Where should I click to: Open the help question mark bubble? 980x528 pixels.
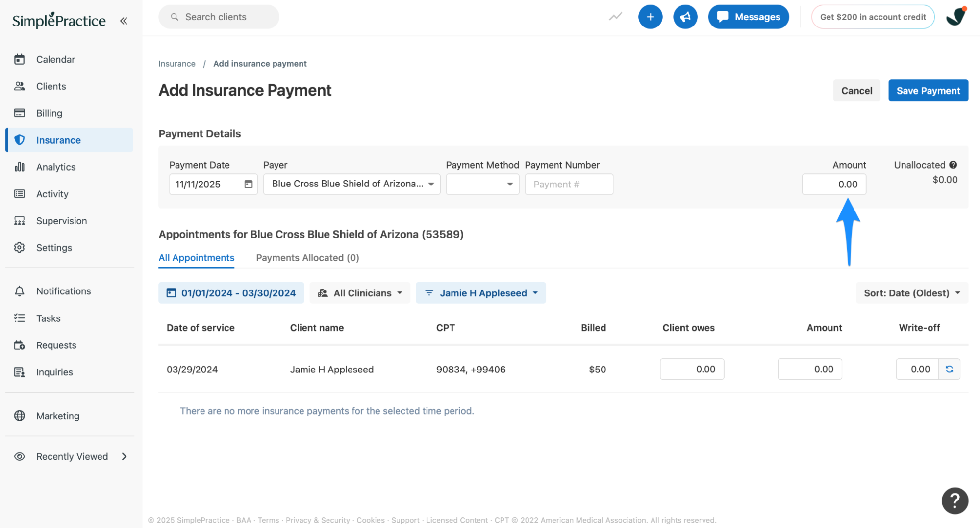955,501
